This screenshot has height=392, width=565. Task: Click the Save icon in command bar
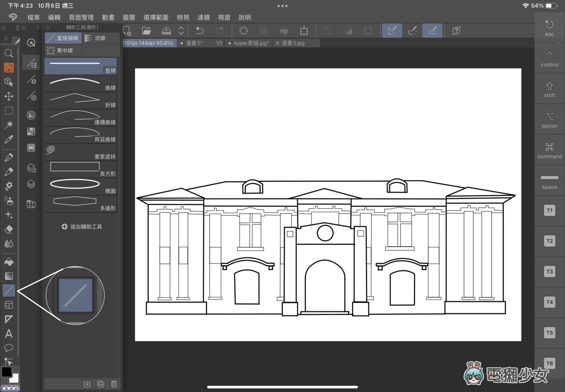166,31
